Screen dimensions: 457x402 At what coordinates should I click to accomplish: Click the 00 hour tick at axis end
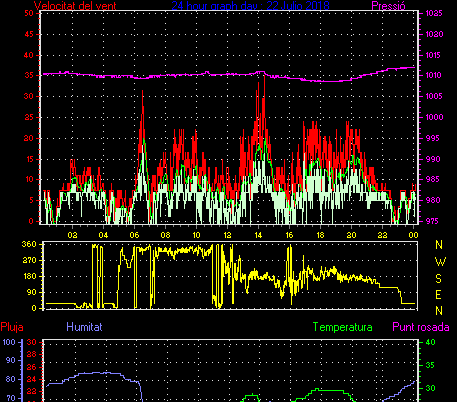tap(413, 235)
